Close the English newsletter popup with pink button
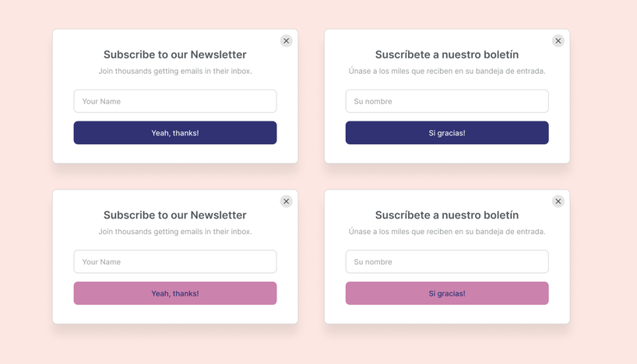The image size is (637, 364). click(286, 201)
